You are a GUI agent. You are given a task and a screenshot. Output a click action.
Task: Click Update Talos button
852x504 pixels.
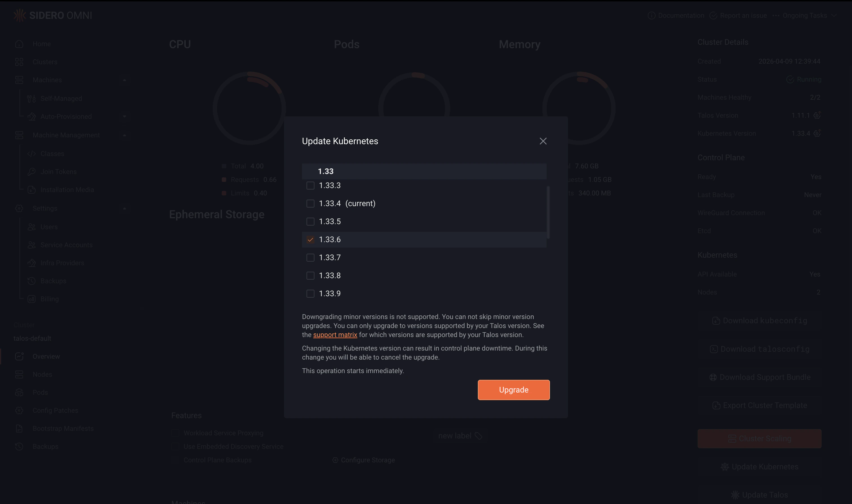759,495
